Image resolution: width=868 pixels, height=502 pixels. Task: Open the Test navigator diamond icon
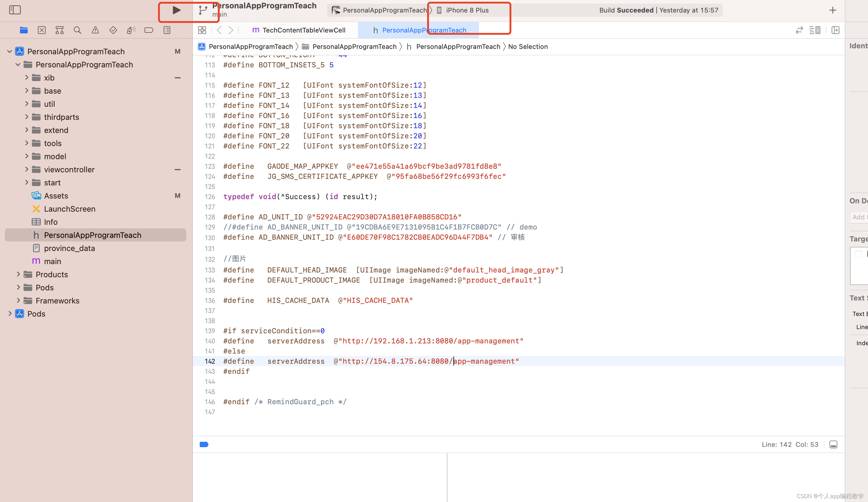(113, 30)
